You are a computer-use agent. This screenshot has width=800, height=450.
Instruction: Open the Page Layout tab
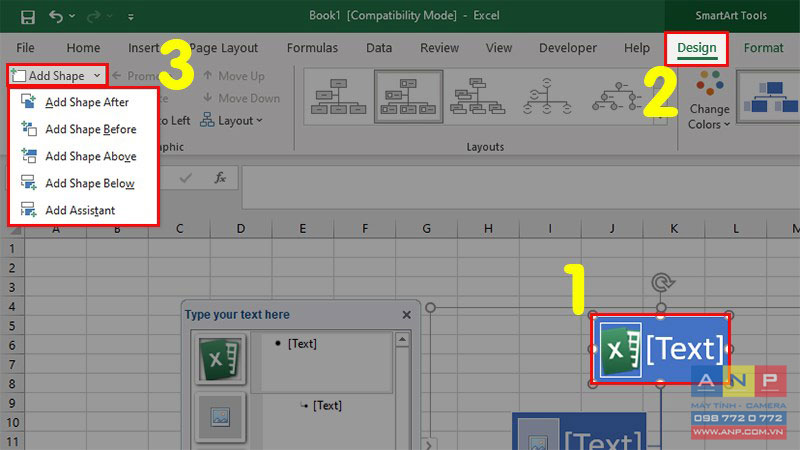tap(223, 48)
